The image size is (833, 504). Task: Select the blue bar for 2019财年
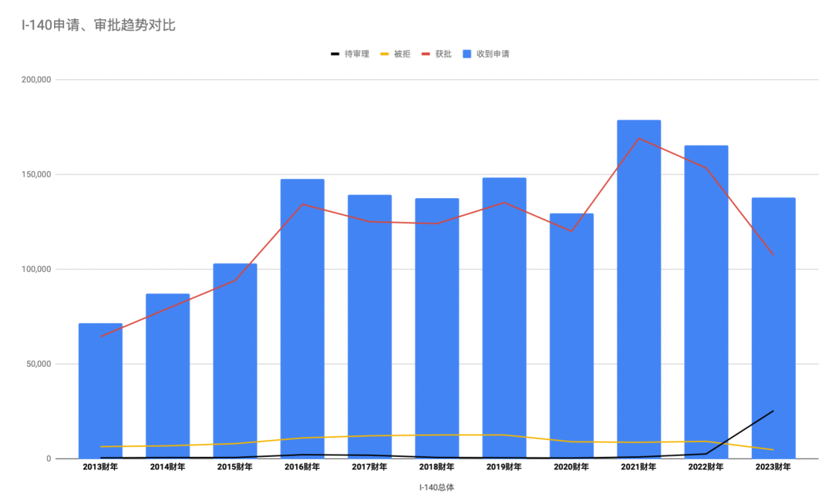pyautogui.click(x=504, y=318)
